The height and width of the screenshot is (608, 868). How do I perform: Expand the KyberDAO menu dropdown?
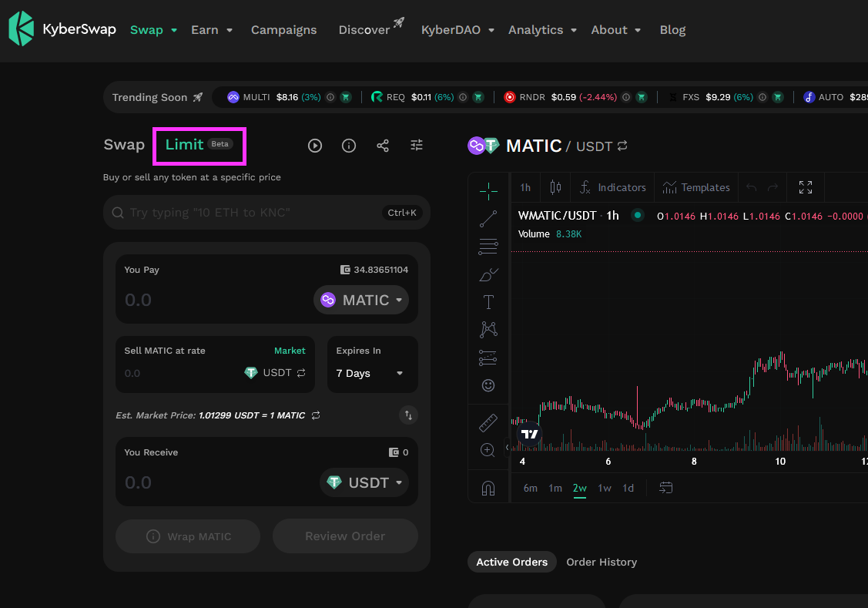point(491,31)
